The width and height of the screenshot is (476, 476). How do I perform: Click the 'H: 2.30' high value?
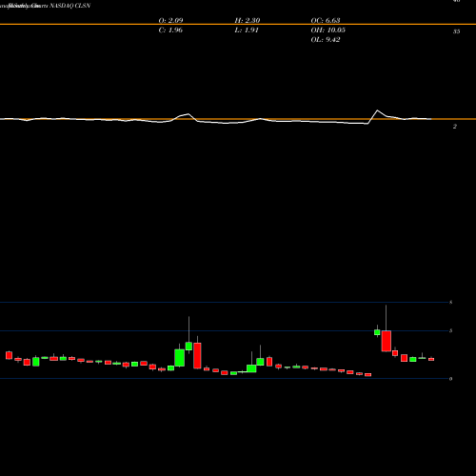pos(248,21)
